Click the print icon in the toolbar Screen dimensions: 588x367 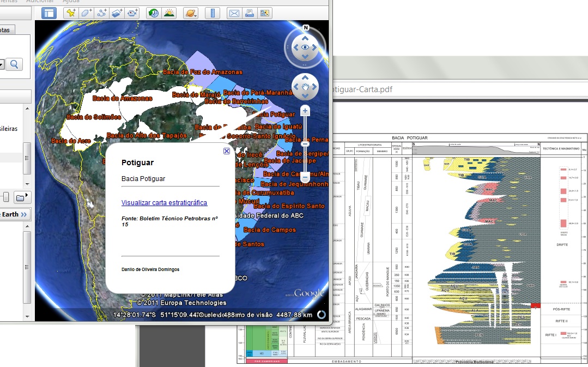click(x=250, y=13)
